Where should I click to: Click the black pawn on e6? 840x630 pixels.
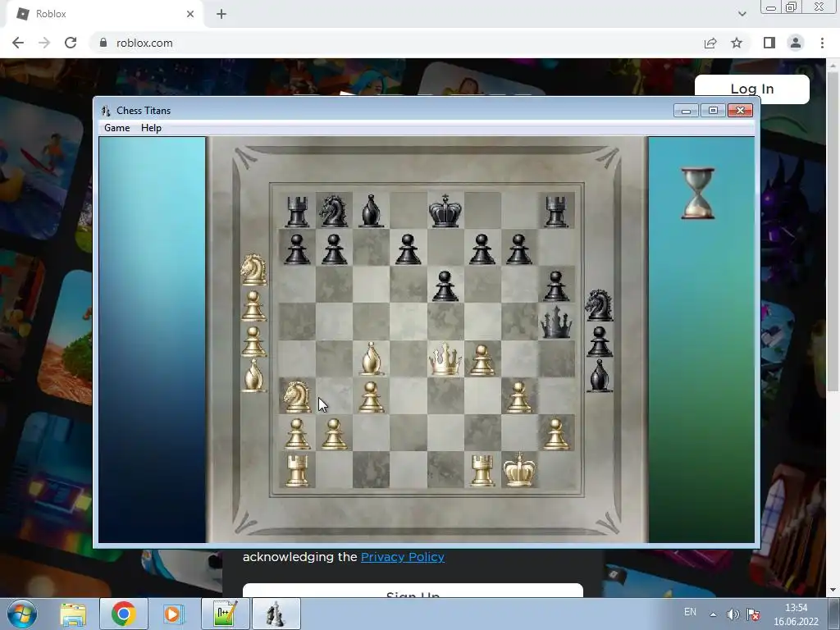pyautogui.click(x=445, y=285)
